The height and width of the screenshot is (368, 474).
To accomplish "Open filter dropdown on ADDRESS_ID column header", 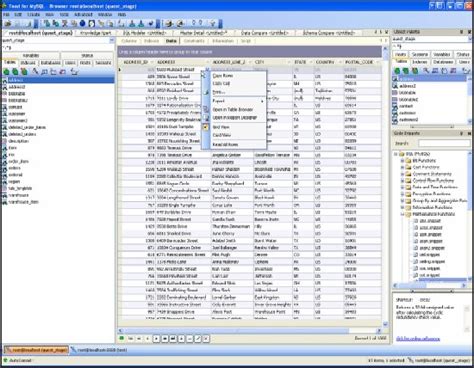I will click(x=152, y=62).
